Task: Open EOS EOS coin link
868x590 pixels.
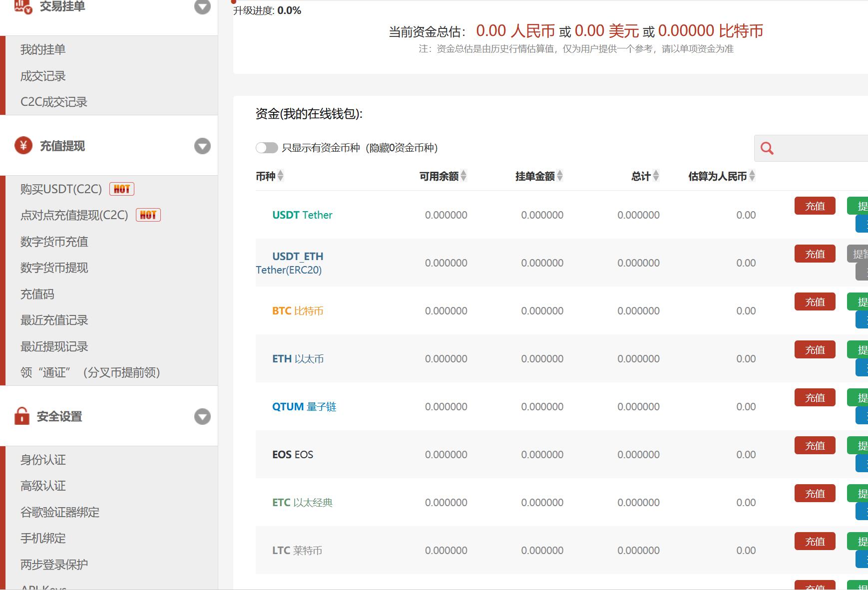Action: pos(293,455)
